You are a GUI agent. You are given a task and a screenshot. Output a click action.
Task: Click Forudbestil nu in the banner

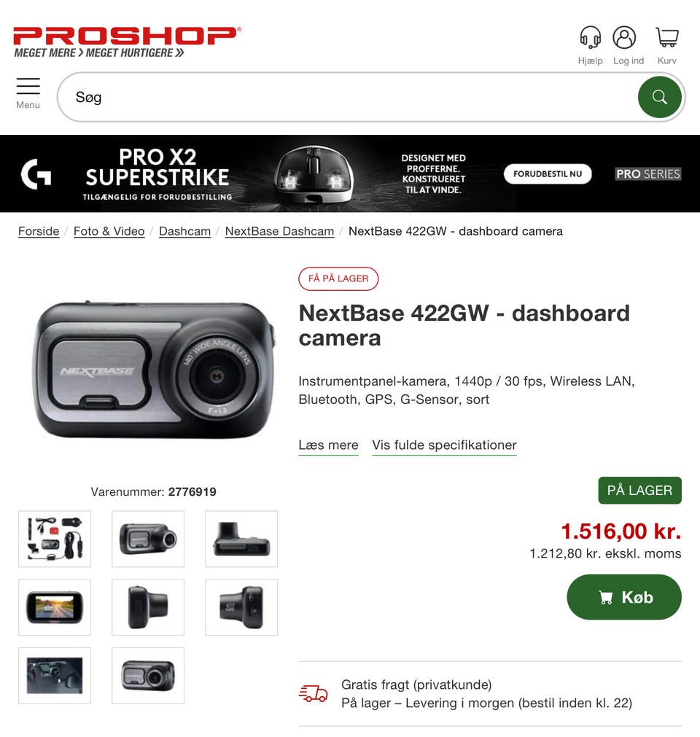pos(548,174)
